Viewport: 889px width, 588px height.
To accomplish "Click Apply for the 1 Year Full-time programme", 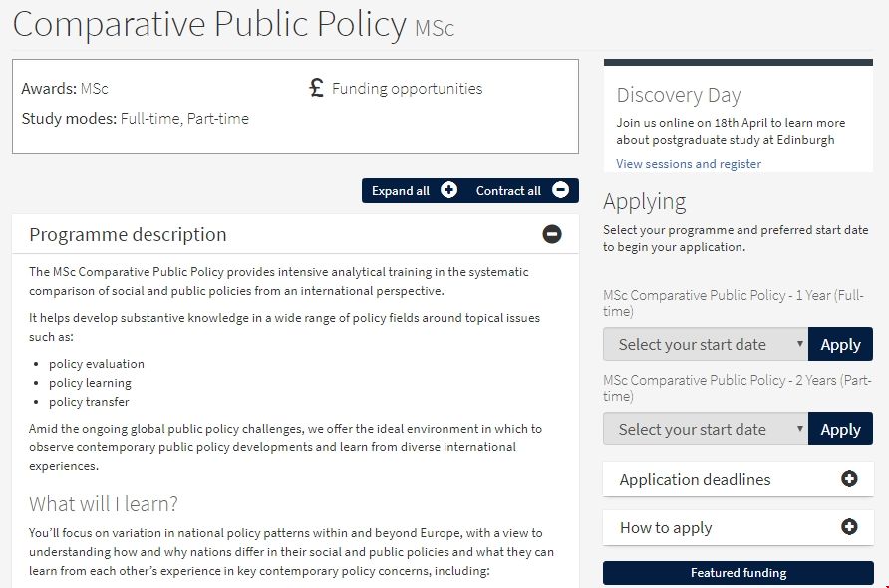I will click(840, 344).
